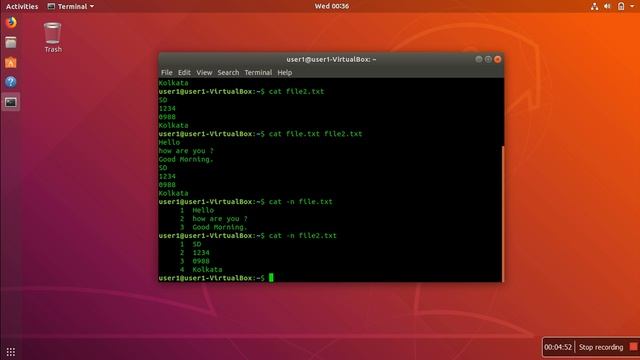
Task: Open the Help menu
Action: (284, 72)
